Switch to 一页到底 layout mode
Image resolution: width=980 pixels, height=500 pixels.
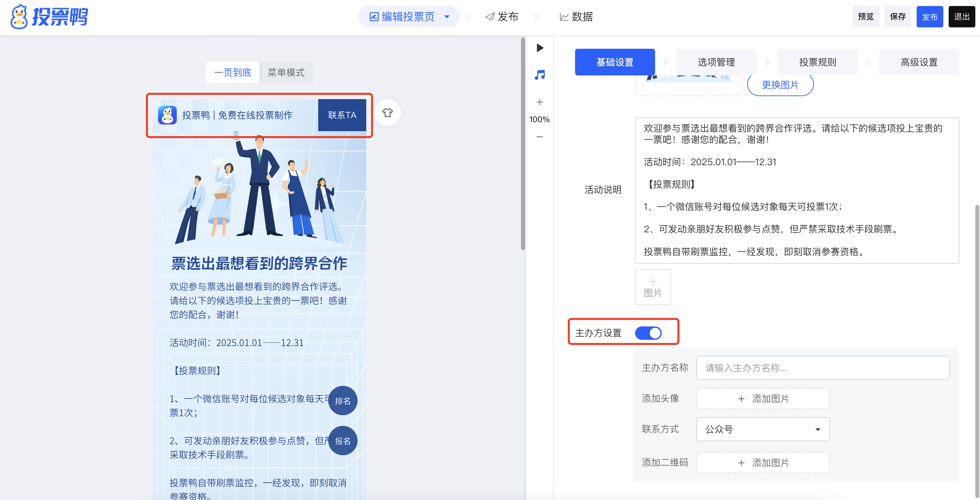click(x=233, y=72)
